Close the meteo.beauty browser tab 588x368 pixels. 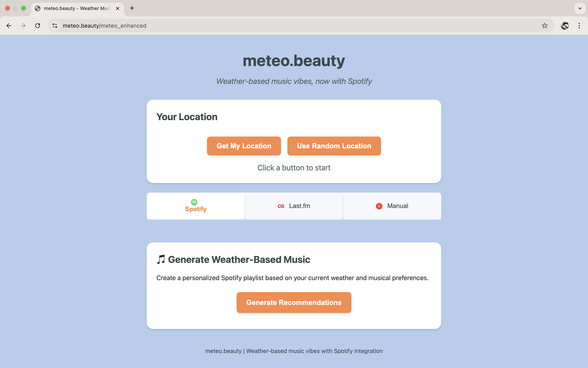click(118, 8)
